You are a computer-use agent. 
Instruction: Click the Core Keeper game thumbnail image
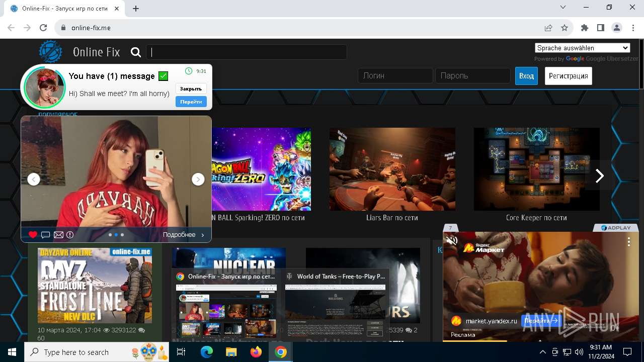(x=537, y=169)
